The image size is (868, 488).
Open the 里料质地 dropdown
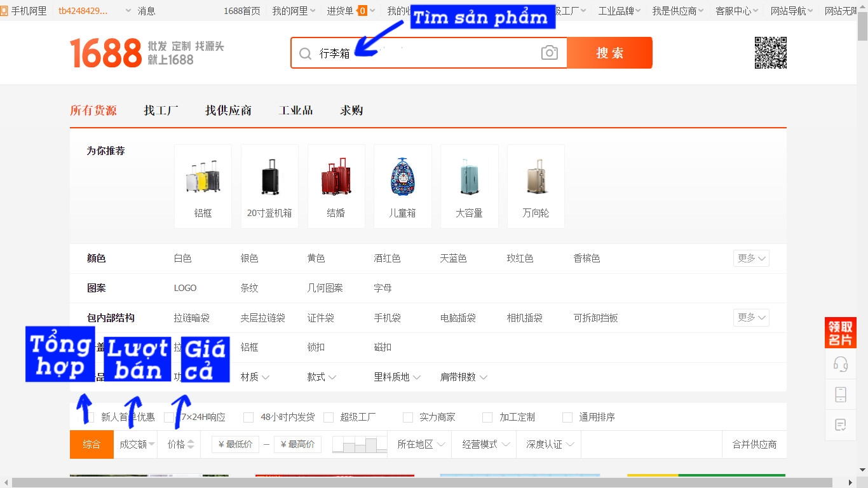(397, 377)
